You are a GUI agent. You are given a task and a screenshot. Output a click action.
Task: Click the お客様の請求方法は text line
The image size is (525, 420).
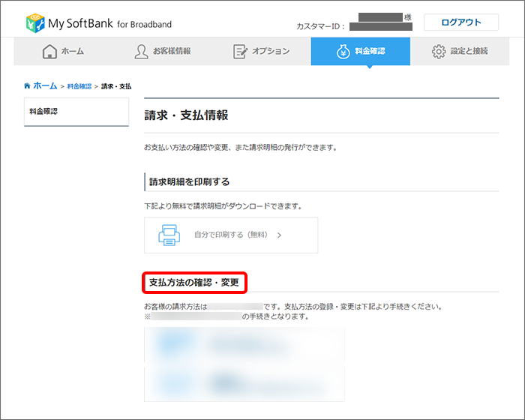tap(293, 307)
